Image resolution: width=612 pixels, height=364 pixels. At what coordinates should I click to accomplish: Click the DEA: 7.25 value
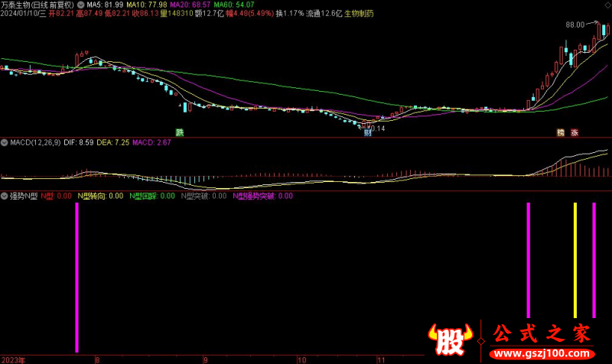click(x=112, y=143)
